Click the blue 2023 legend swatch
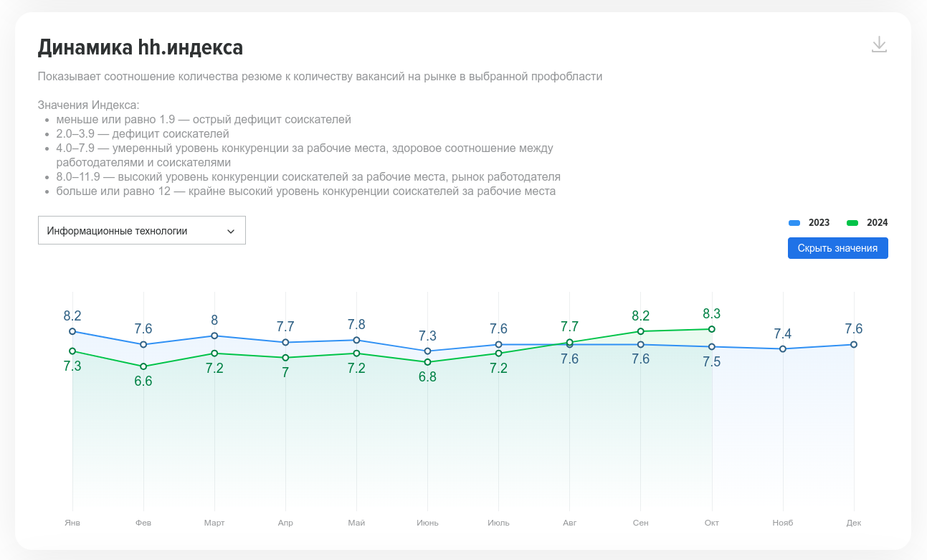This screenshot has height=560, width=927. point(794,223)
